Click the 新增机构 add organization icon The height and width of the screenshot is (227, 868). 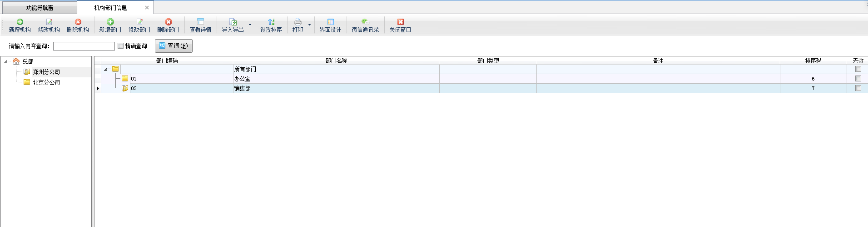(x=20, y=22)
